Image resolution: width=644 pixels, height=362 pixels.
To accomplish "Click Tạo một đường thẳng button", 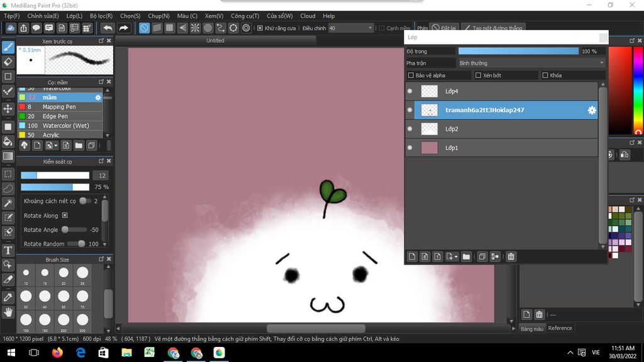I will (x=493, y=28).
